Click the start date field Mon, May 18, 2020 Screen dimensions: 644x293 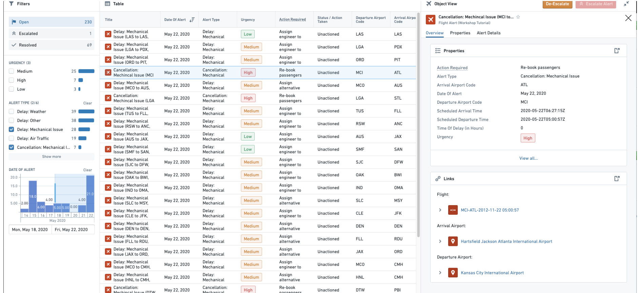30,230
